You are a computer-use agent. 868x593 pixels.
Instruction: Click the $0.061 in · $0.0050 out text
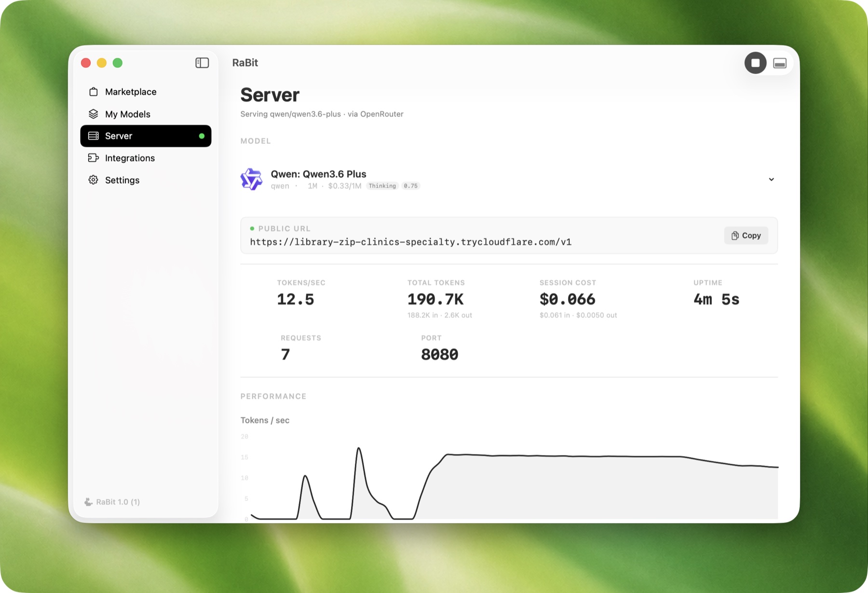[x=578, y=315]
